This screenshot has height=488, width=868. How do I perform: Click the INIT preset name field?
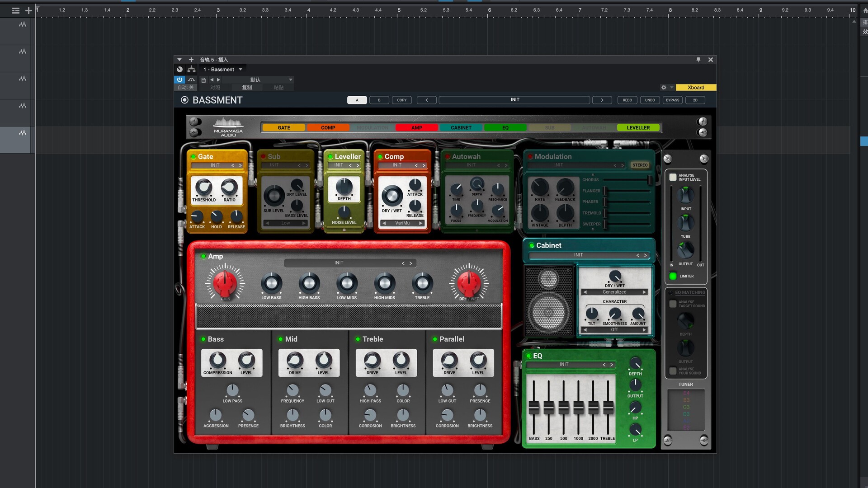pyautogui.click(x=514, y=99)
